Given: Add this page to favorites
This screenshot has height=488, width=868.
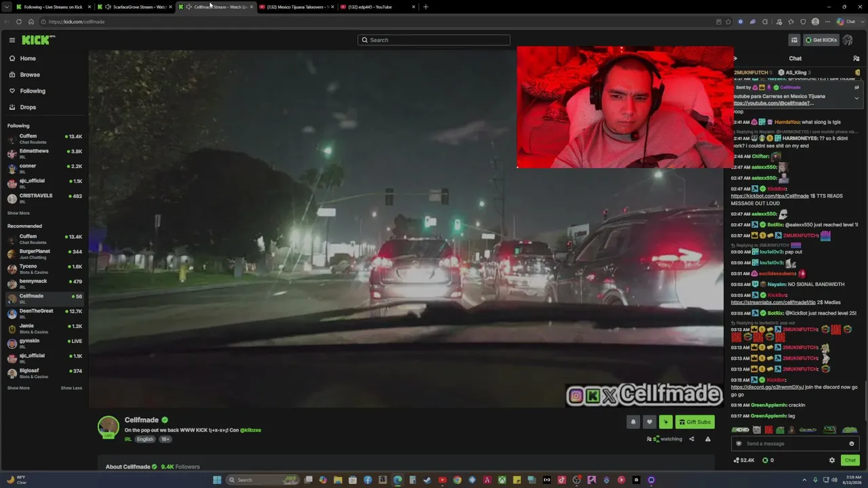Looking at the screenshot, I should [x=728, y=22].
